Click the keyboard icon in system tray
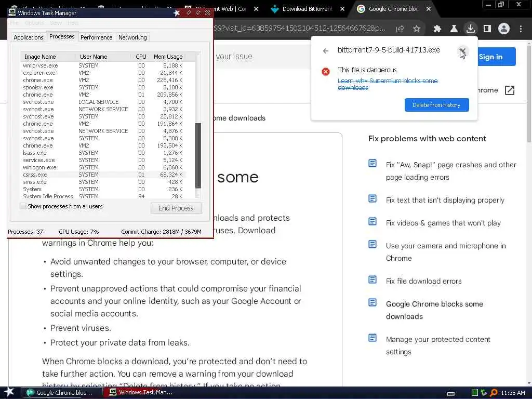Screen dimensions: 532x399 [451, 394]
